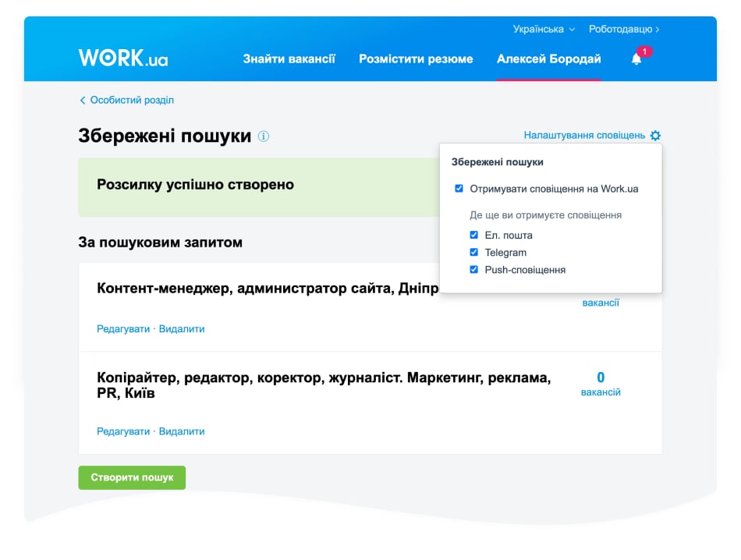The width and height of the screenshot is (741, 560).
Task: Open the 0 вакансій count link
Action: [x=601, y=384]
